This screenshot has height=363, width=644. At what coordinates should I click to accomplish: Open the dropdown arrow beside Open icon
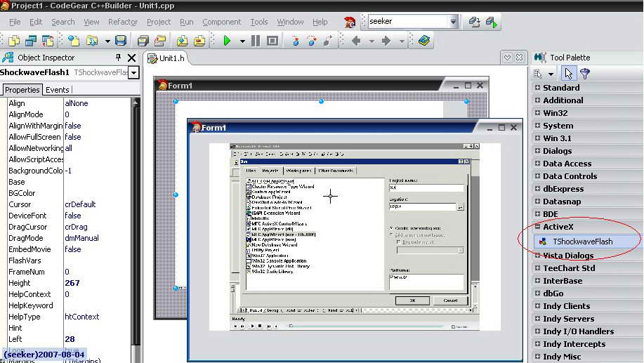pyautogui.click(x=107, y=41)
